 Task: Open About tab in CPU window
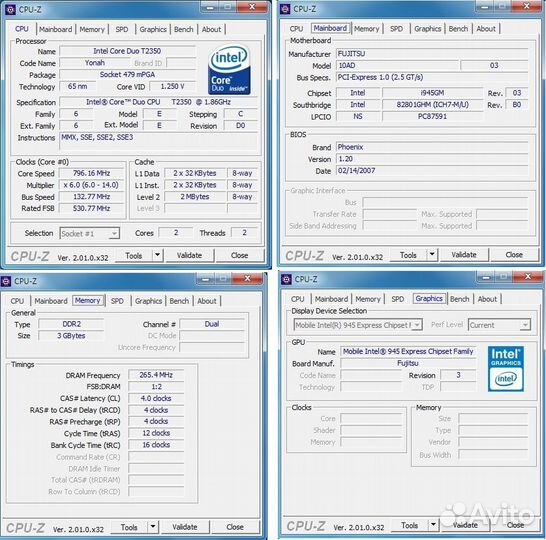(211, 29)
